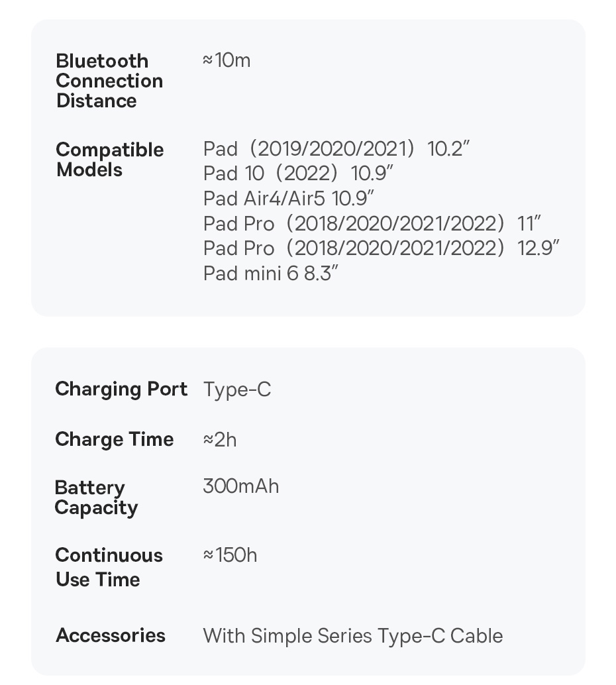Click the Pad Pro 12.9″ model line
This screenshot has width=616, height=685.
point(381,248)
